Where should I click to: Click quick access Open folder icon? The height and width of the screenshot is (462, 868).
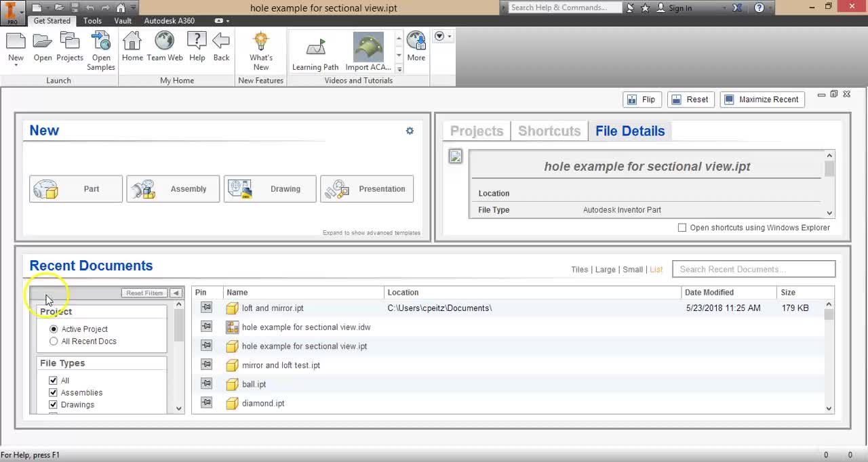pos(59,8)
